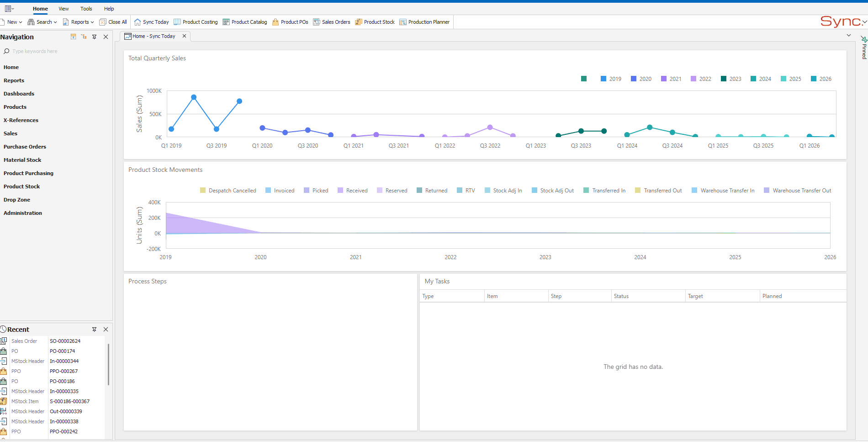Click the 2023 legend color swatch
The width and height of the screenshot is (868, 442).
click(x=724, y=79)
